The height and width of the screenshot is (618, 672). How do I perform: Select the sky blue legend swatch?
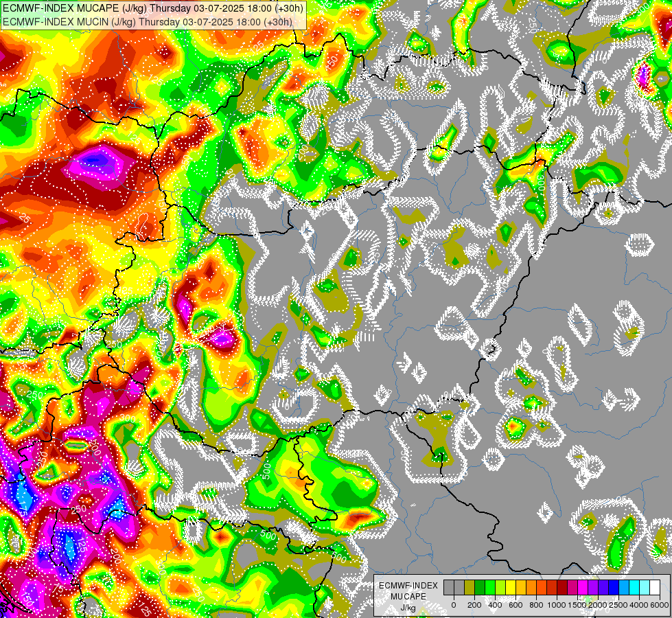click(625, 587)
